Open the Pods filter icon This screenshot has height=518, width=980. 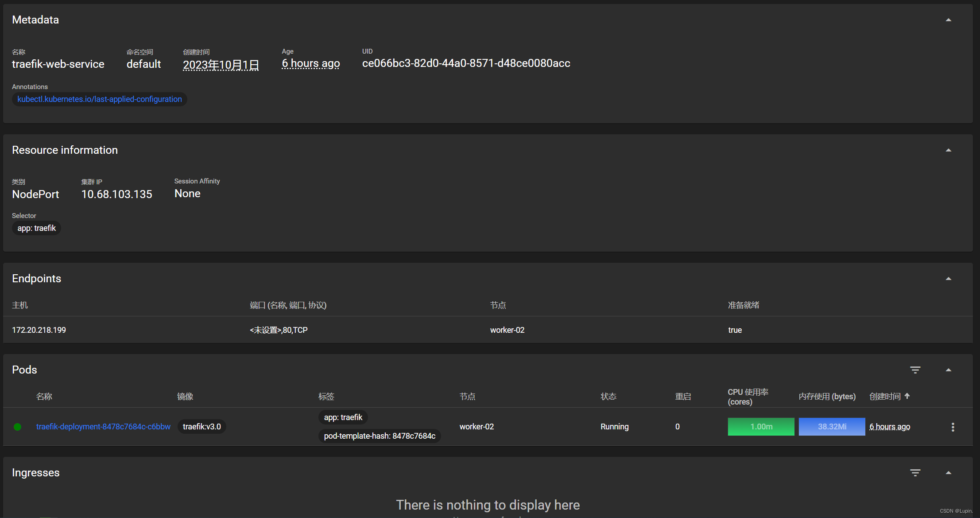coord(915,370)
